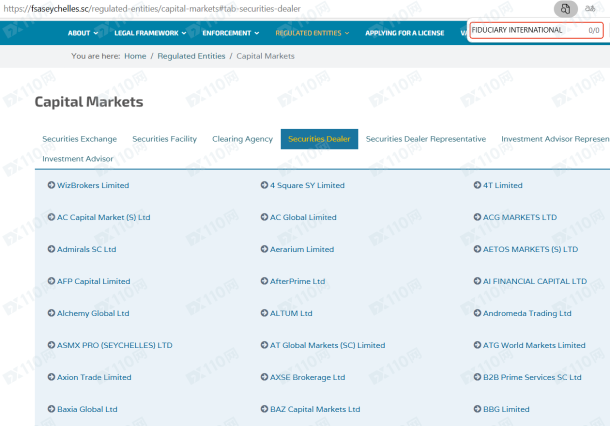
Task: Switch to Securities Dealer Representative tab
Action: tap(426, 139)
